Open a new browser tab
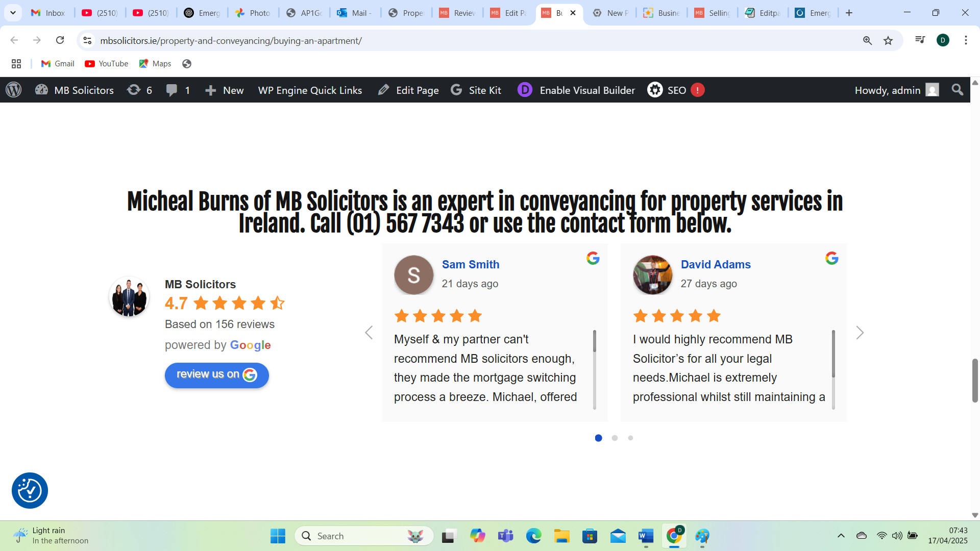980x551 pixels. tap(849, 13)
